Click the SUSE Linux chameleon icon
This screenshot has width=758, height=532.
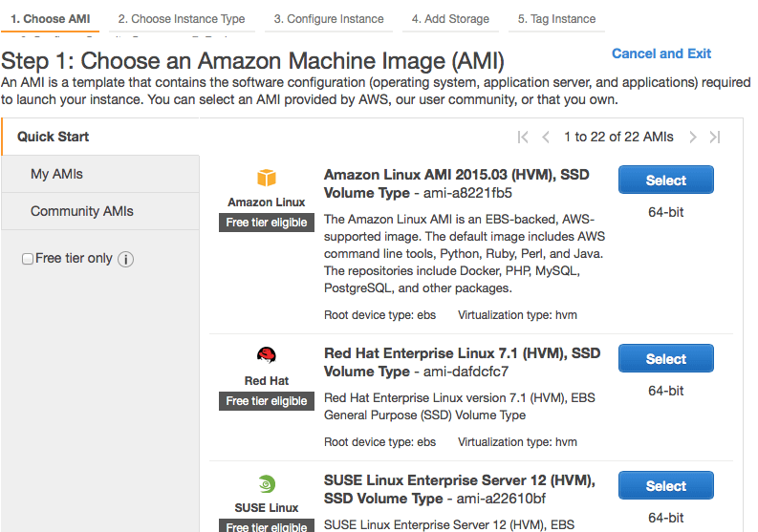tap(267, 483)
